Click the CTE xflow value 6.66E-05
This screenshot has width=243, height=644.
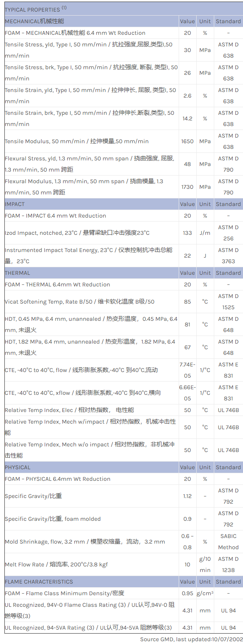coord(187,393)
